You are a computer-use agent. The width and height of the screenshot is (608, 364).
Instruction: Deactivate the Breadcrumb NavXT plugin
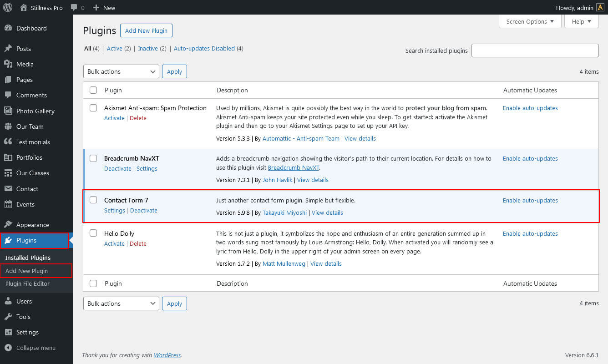[118, 168]
